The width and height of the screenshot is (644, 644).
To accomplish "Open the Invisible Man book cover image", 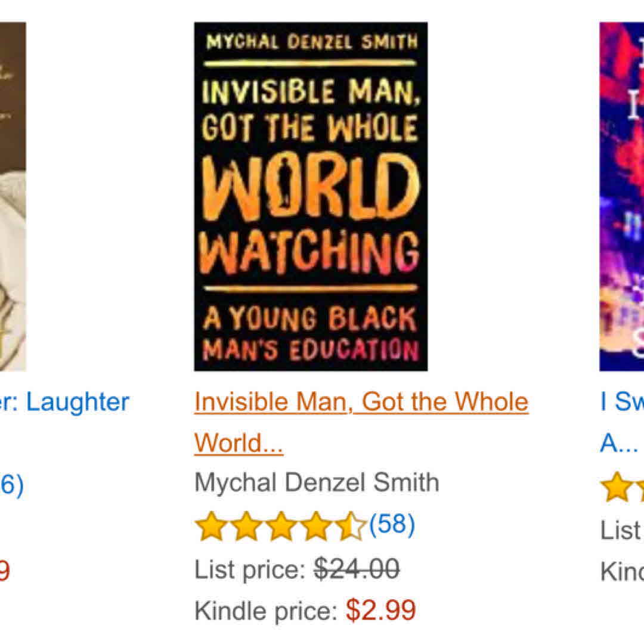I will coord(311,196).
